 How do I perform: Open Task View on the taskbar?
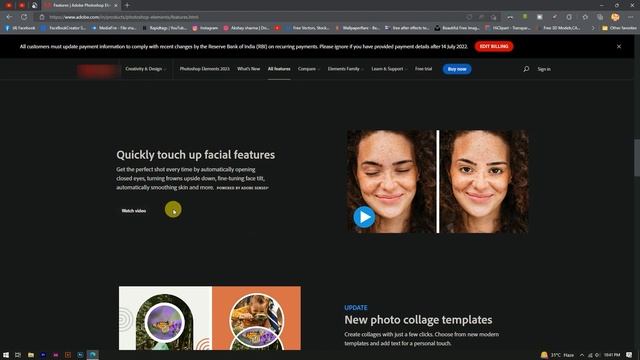[18, 355]
